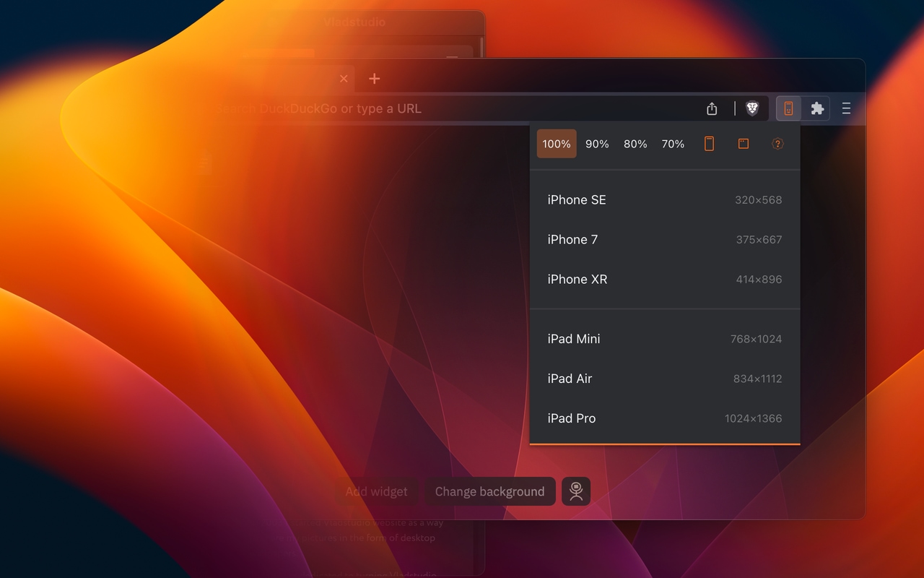Click the screenshot square icon in popup
Screen dimensions: 924x578
click(x=743, y=144)
